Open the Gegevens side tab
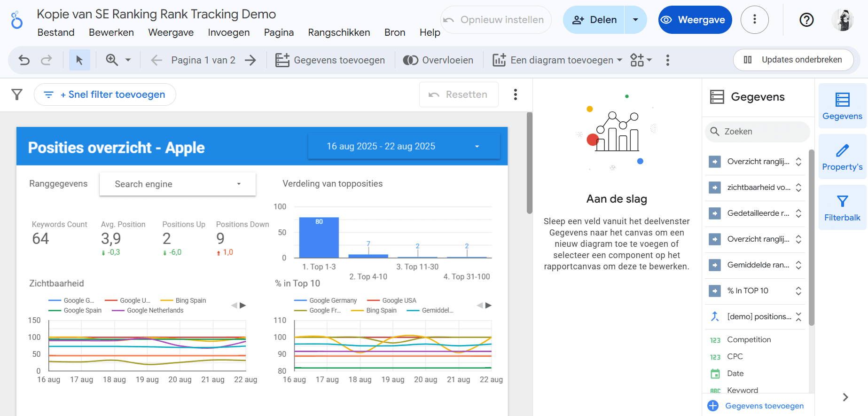The image size is (868, 416). pyautogui.click(x=842, y=106)
